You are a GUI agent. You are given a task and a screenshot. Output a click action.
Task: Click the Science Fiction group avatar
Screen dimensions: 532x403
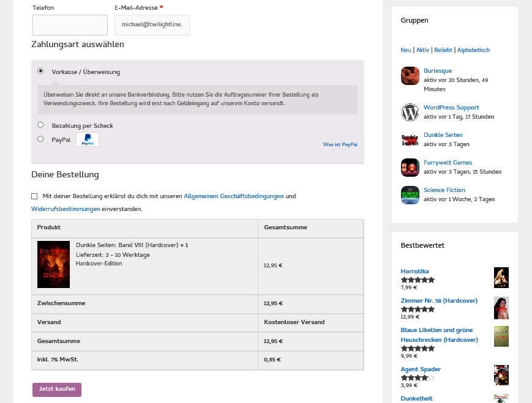point(410,195)
